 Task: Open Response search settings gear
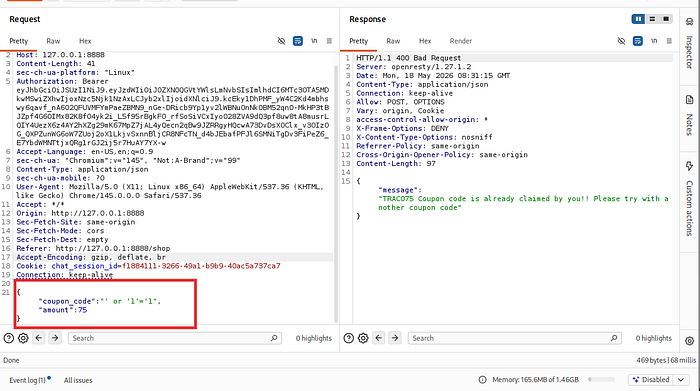pyautogui.click(x=363, y=338)
